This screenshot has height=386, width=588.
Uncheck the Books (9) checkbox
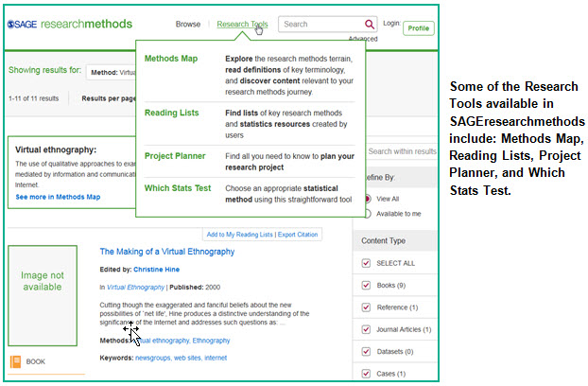click(x=366, y=286)
